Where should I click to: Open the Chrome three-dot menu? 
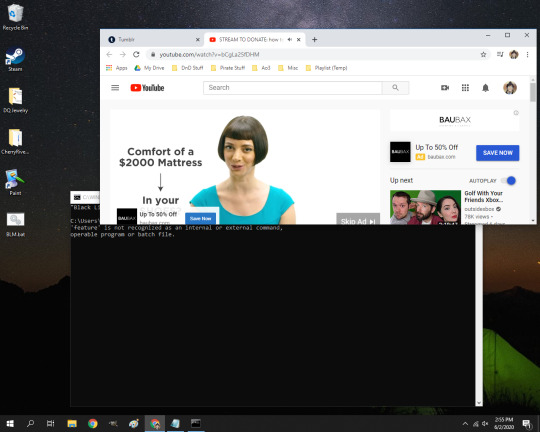[527, 54]
